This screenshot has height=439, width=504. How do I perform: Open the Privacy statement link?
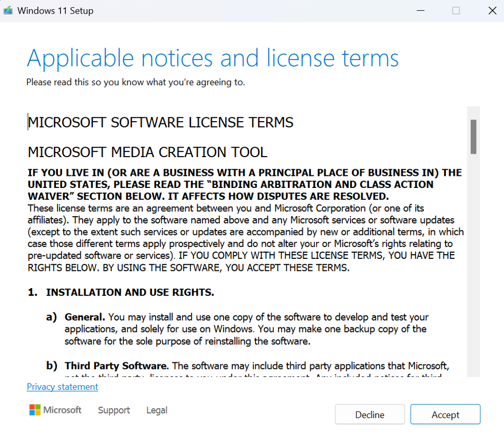pos(62,387)
